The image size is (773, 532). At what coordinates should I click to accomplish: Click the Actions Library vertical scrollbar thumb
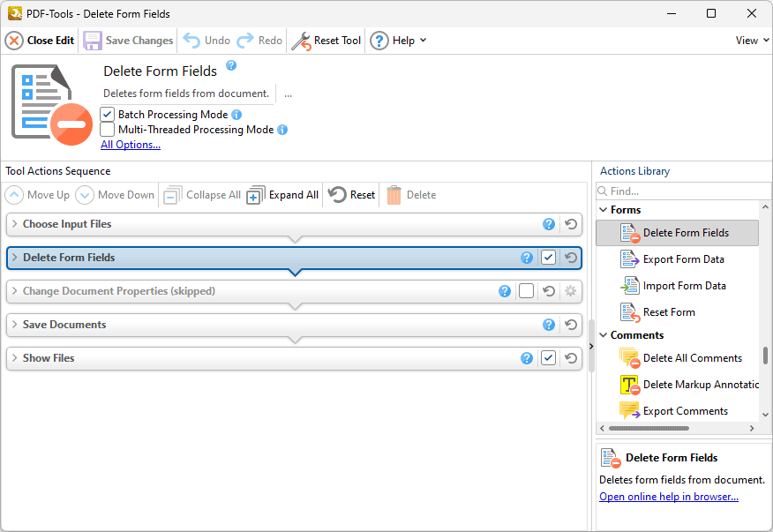click(x=765, y=356)
